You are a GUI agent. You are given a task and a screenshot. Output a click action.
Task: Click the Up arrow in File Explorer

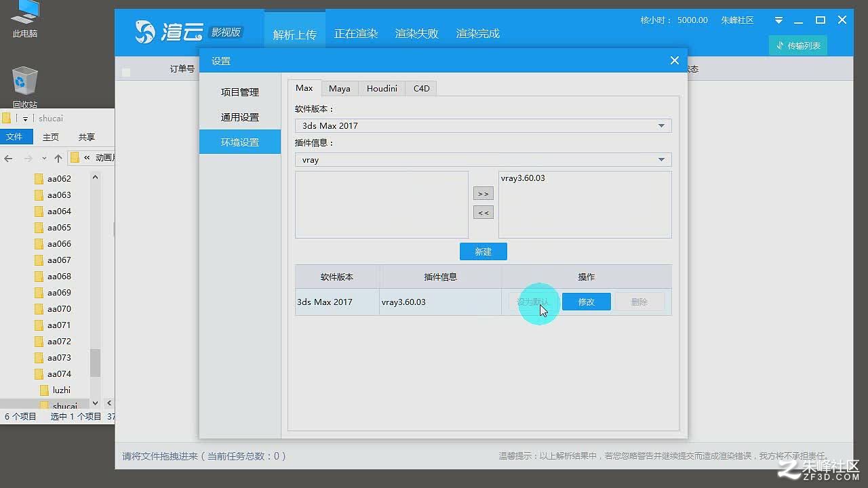pyautogui.click(x=58, y=158)
